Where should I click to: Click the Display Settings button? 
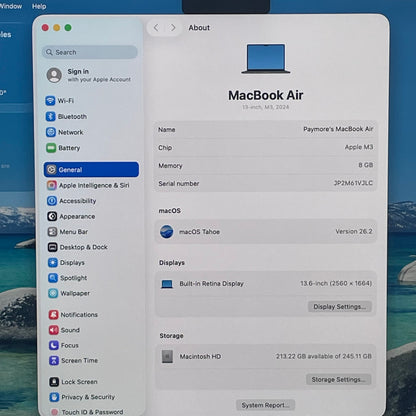coord(340,307)
